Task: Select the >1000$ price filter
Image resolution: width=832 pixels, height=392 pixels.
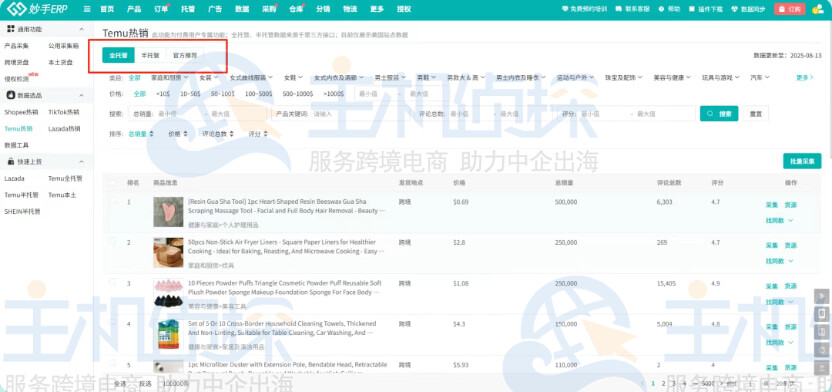Action: [x=333, y=93]
